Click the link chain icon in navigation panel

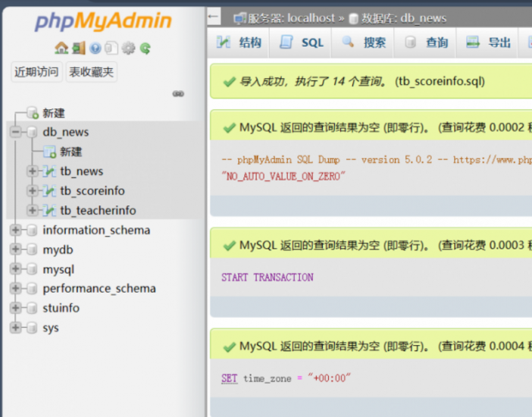[x=178, y=93]
